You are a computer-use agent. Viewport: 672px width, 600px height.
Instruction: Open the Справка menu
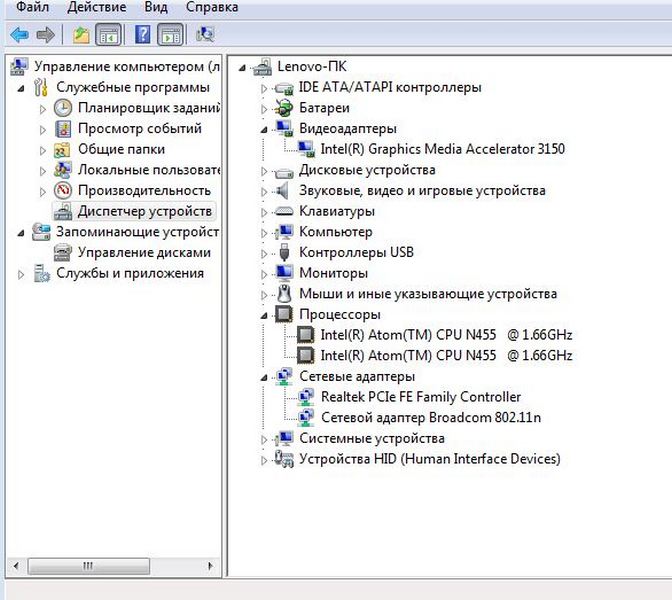point(211,8)
